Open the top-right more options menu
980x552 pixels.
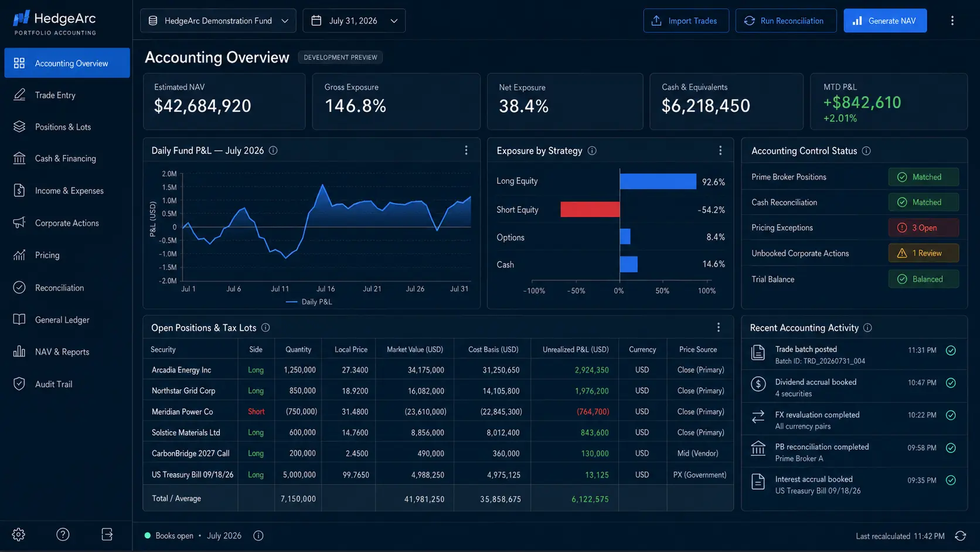952,21
